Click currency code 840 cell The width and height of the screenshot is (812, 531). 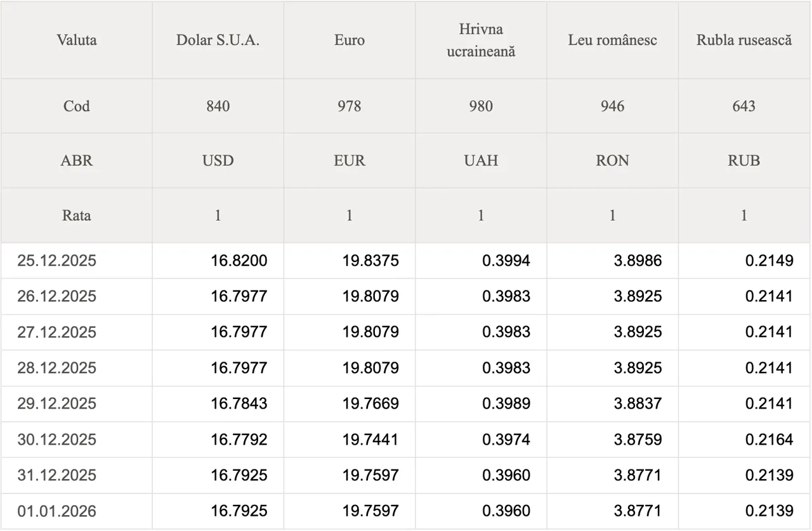coord(218,106)
